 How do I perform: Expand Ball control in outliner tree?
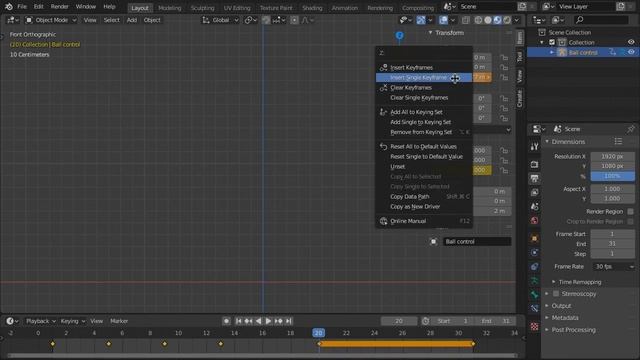click(x=552, y=52)
